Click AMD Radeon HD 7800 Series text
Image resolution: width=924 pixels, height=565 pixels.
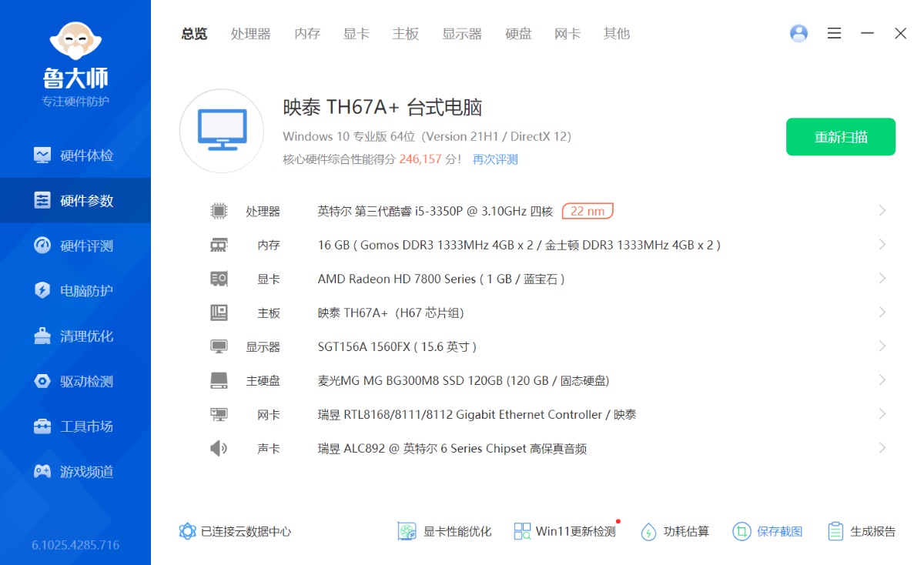[x=441, y=279]
